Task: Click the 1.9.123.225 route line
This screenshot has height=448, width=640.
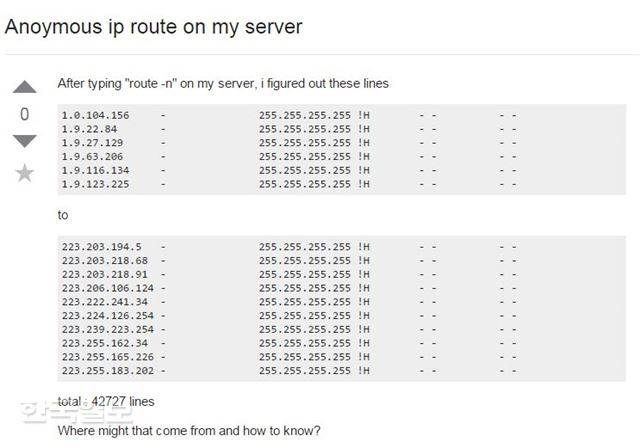Action: [96, 185]
